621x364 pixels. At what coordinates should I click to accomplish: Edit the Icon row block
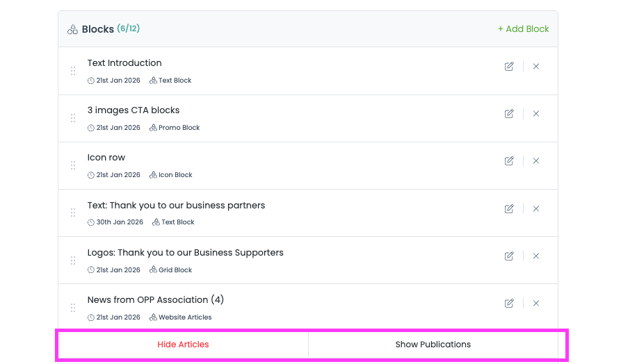click(x=509, y=161)
